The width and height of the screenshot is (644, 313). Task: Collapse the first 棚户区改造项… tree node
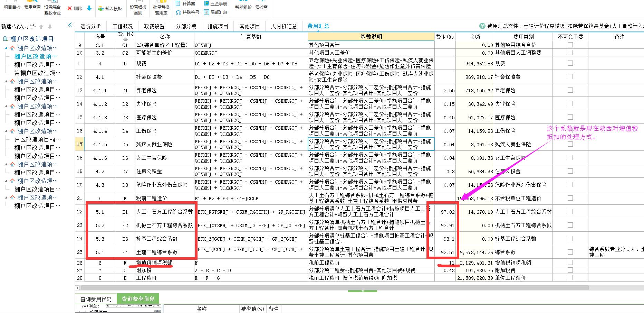click(x=6, y=48)
